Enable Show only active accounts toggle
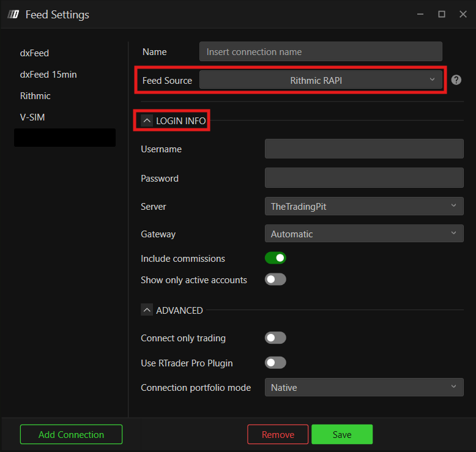This screenshot has height=452, width=476. 275,280
